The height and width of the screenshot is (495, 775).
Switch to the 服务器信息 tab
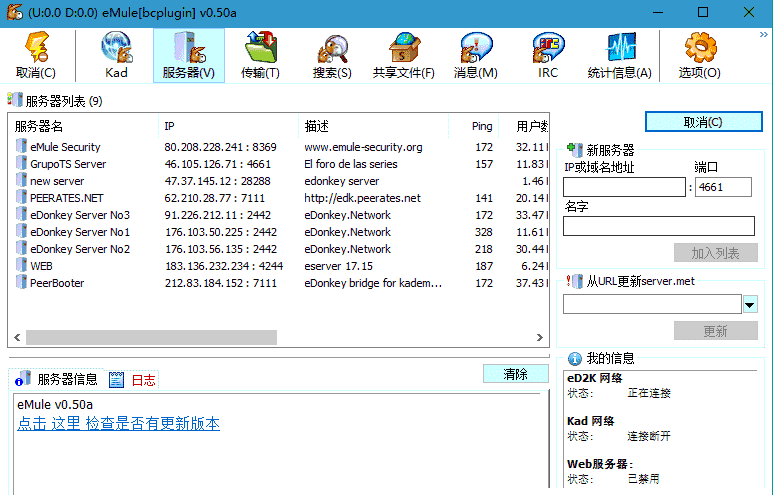pos(57,379)
